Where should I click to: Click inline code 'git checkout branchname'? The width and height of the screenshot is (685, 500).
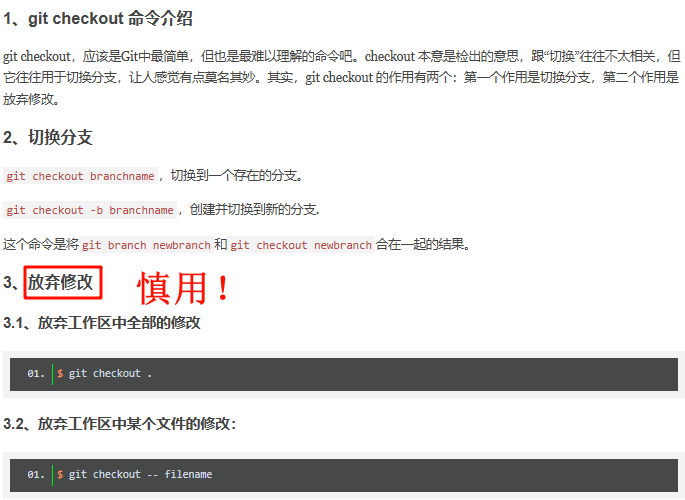tap(80, 176)
